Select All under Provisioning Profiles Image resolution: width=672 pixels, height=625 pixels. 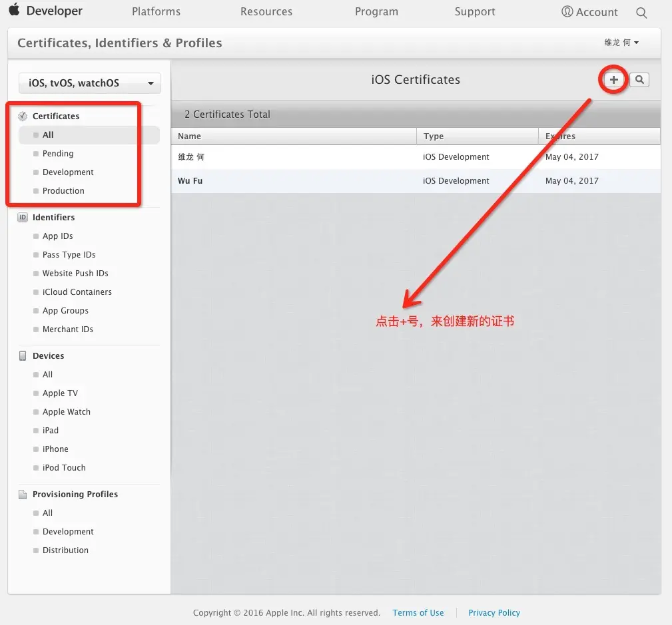point(47,513)
